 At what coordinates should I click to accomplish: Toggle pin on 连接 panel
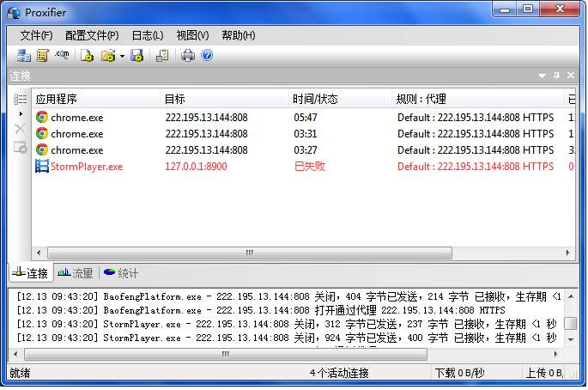(x=556, y=76)
